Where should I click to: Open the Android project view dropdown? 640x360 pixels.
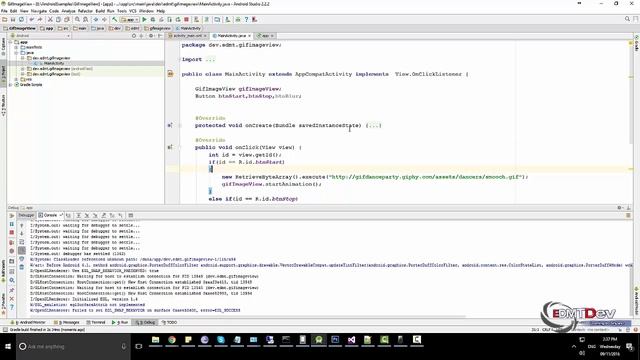click(41, 36)
